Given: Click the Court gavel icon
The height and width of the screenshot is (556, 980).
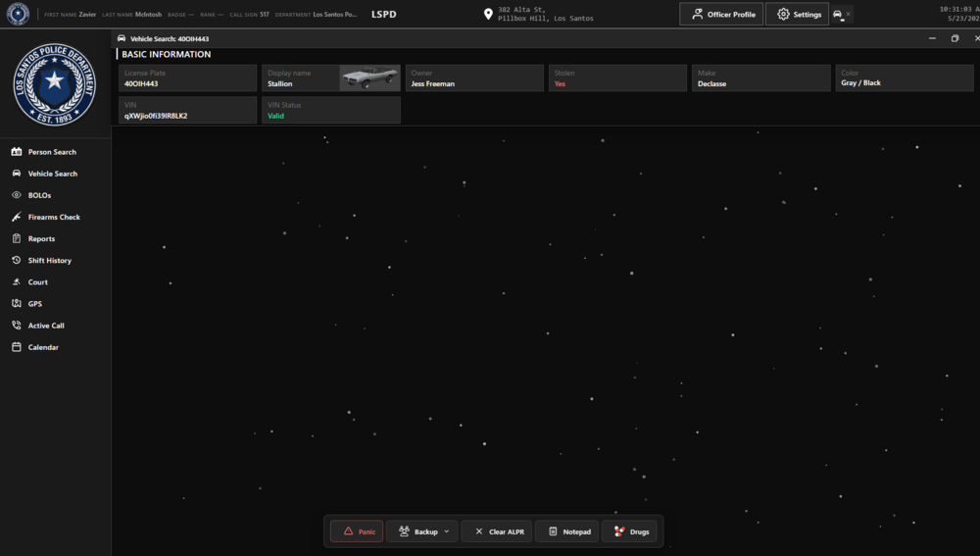Looking at the screenshot, I should click(x=17, y=282).
